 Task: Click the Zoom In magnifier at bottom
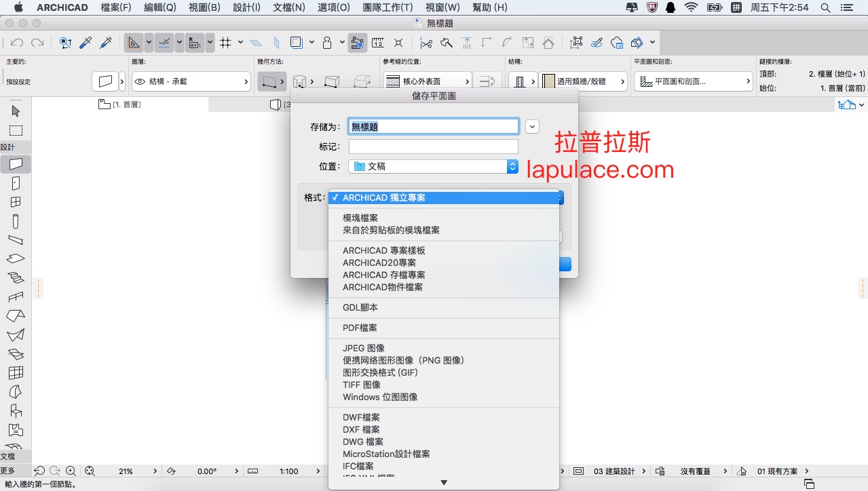point(71,471)
